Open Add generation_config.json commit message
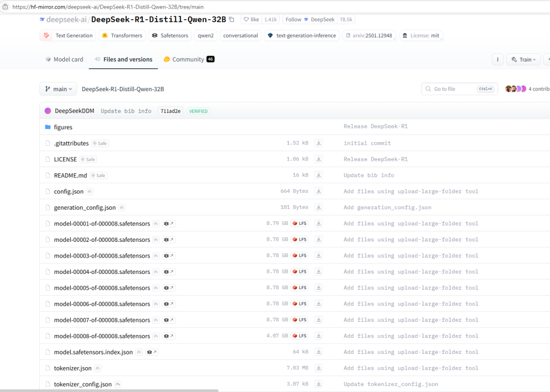Image resolution: width=550 pixels, height=392 pixels. (387, 208)
